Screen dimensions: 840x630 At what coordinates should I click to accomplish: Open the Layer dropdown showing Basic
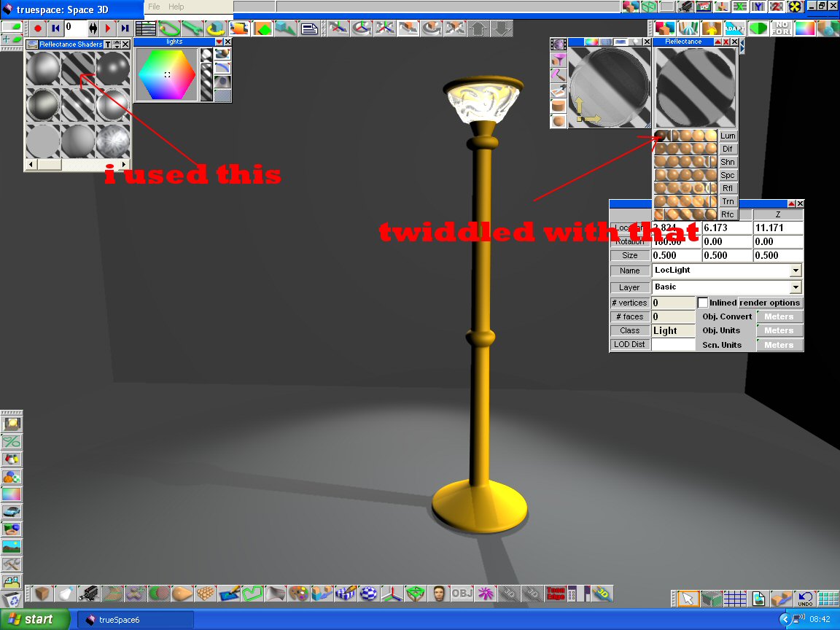[x=796, y=287]
